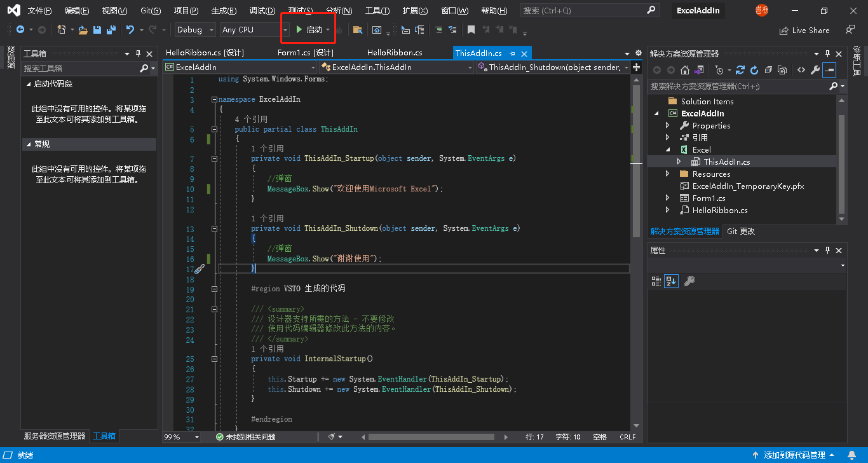Toggle alphabetical sort in Properties panel
Screen dimensions: 868x463
(x=671, y=281)
